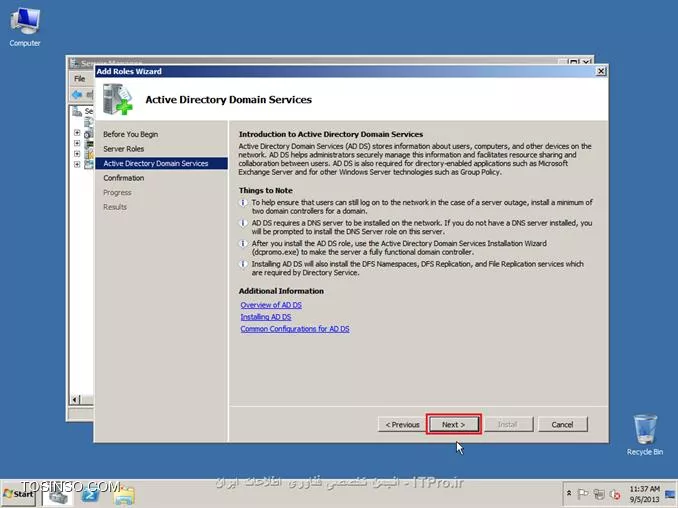678x508 pixels.
Task: Click the Things to Note heading
Action: tap(265, 191)
